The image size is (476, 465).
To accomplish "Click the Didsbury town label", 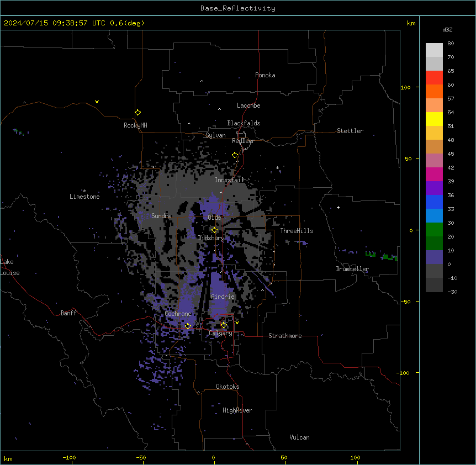I will tap(211, 238).
